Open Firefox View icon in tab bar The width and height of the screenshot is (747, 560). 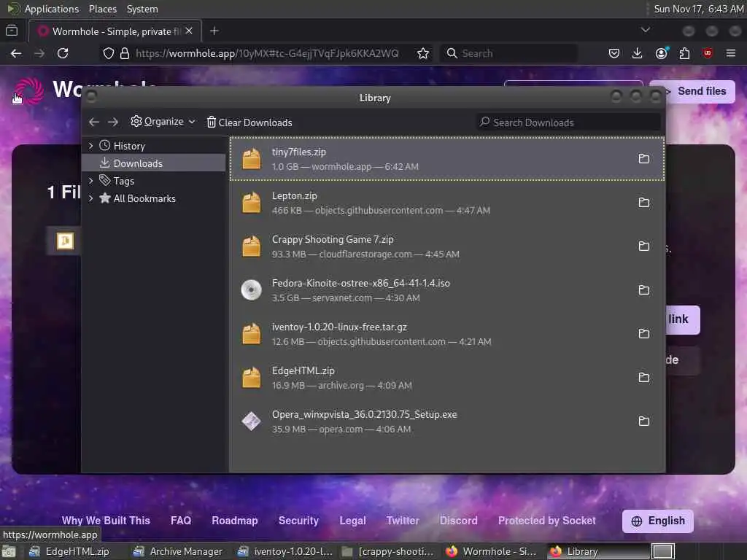[x=12, y=31]
